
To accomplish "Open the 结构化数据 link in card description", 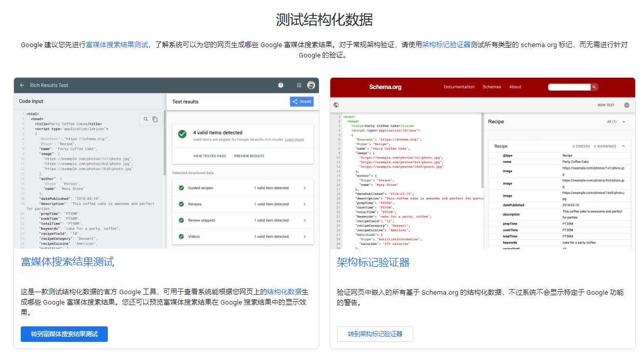I will coord(284,292).
